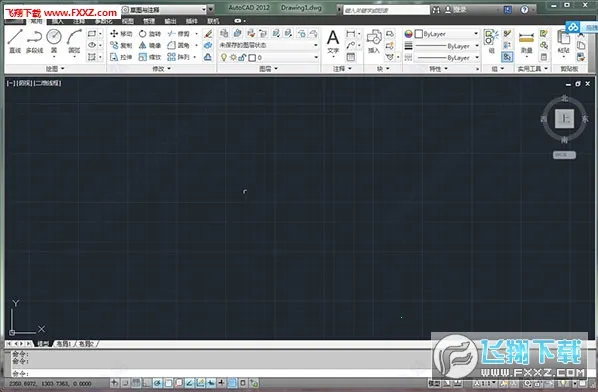Toggle layer on/off lightbulb icon
The width and height of the screenshot is (598, 392).
(x=224, y=58)
